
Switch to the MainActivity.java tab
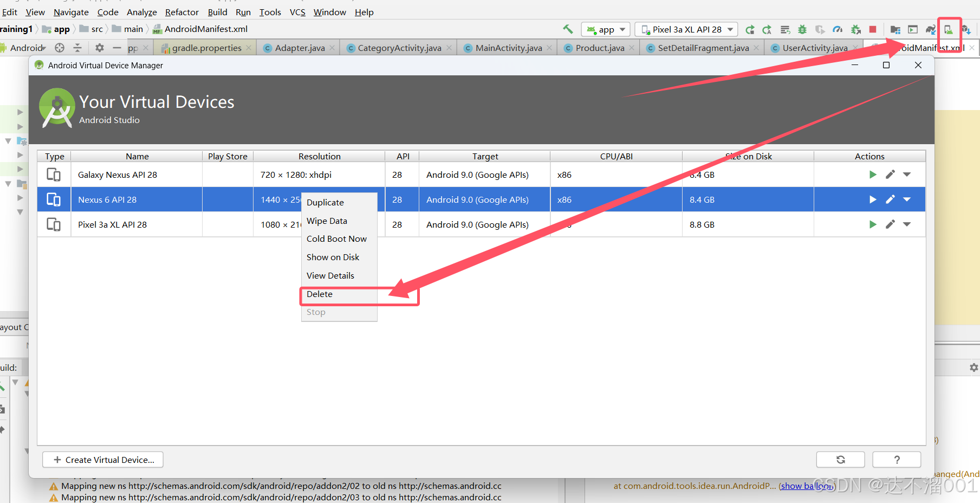coord(508,48)
